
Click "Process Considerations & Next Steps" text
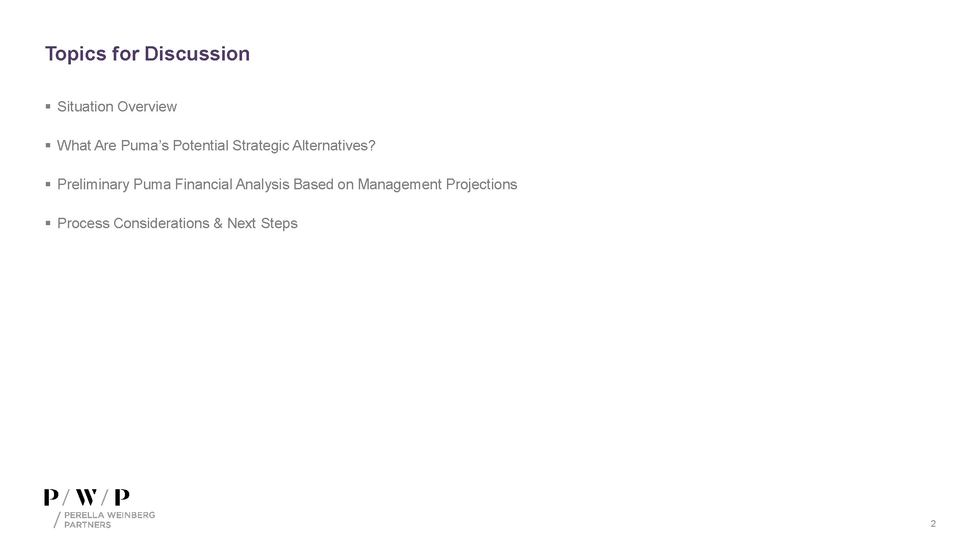pyautogui.click(x=177, y=223)
